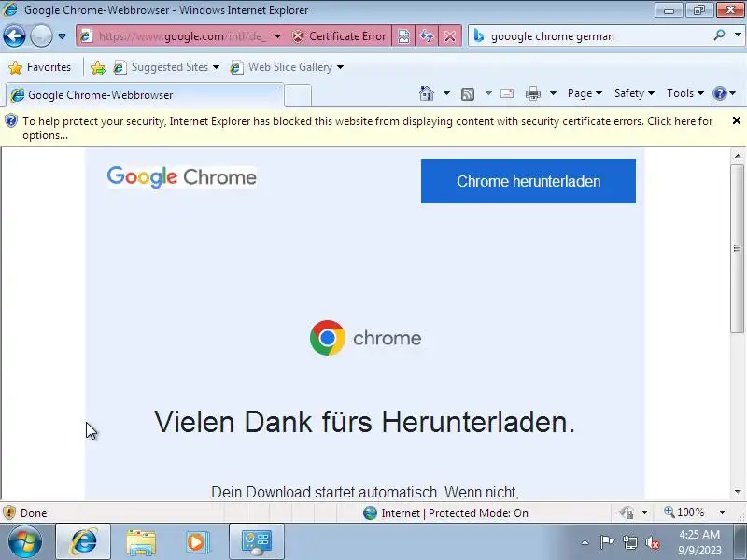Select the Google Chrome-Webbrowser tab
This screenshot has height=560, width=747.
point(145,95)
